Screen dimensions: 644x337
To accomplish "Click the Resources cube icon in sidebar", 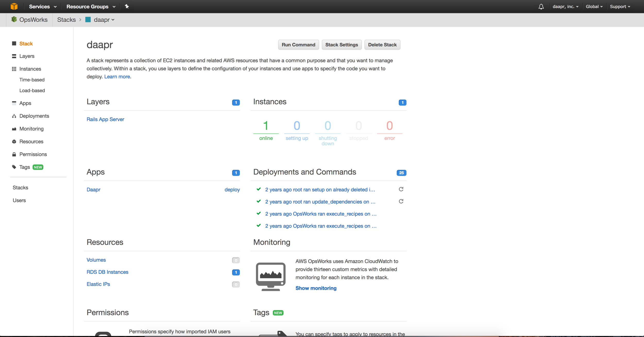I will 14,142.
